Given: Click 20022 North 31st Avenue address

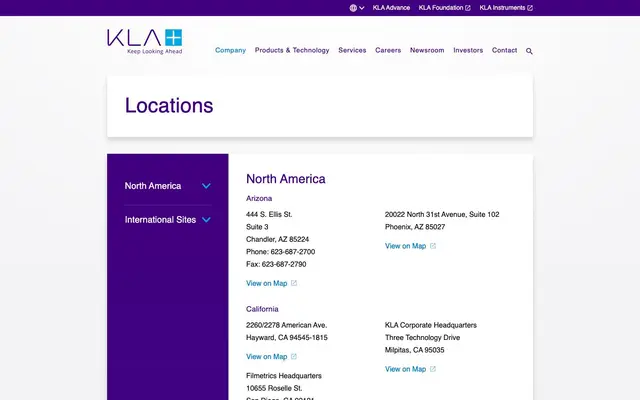Looking at the screenshot, I should tap(442, 214).
